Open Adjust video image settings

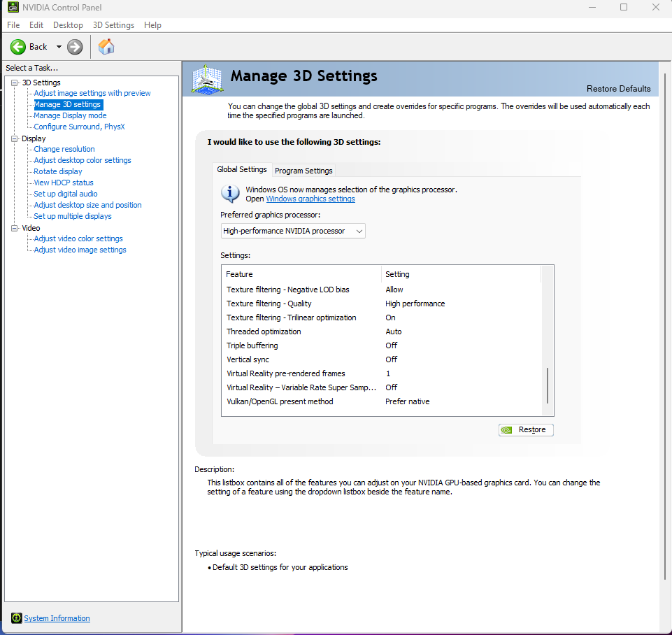[80, 250]
